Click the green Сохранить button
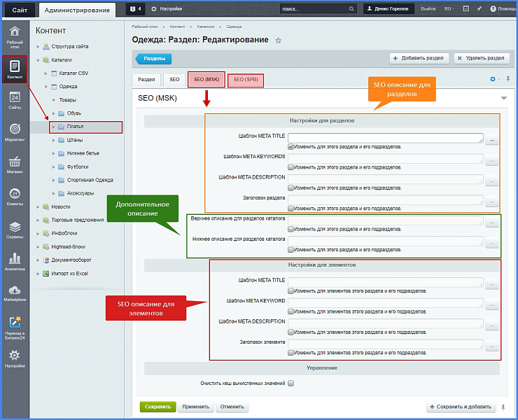 [157, 406]
